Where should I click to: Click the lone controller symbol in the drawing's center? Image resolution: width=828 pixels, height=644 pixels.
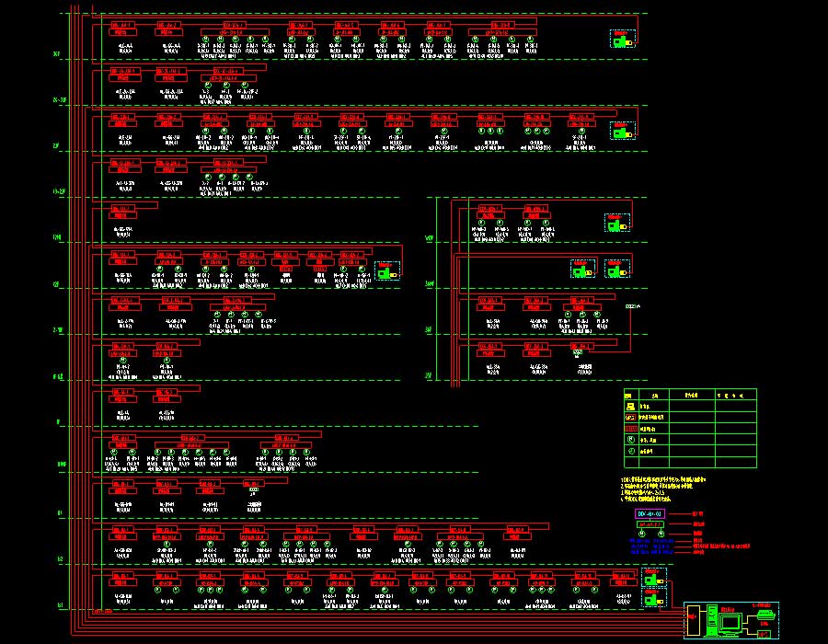(x=385, y=270)
